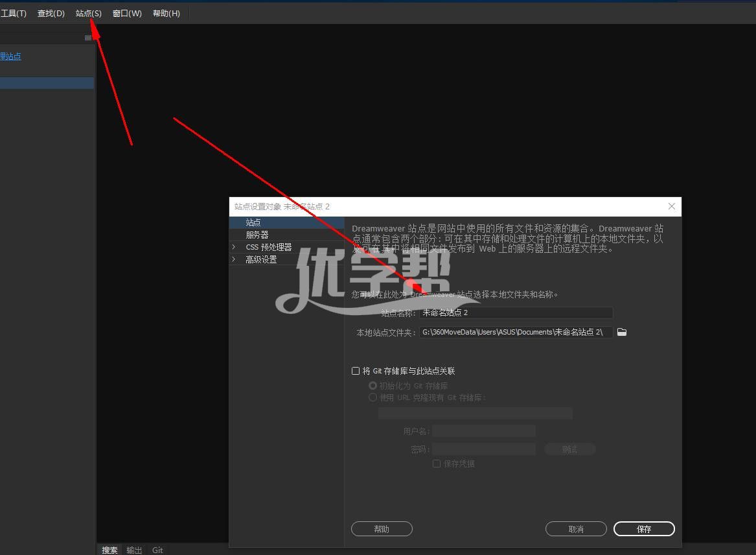The width and height of the screenshot is (756, 555).
Task: Expand the 高级设置 category
Action: 234,259
